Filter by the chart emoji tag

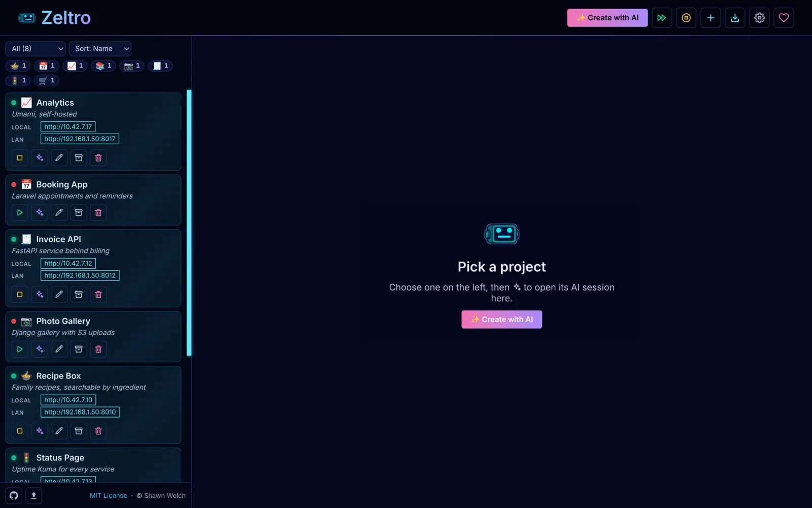[x=75, y=66]
